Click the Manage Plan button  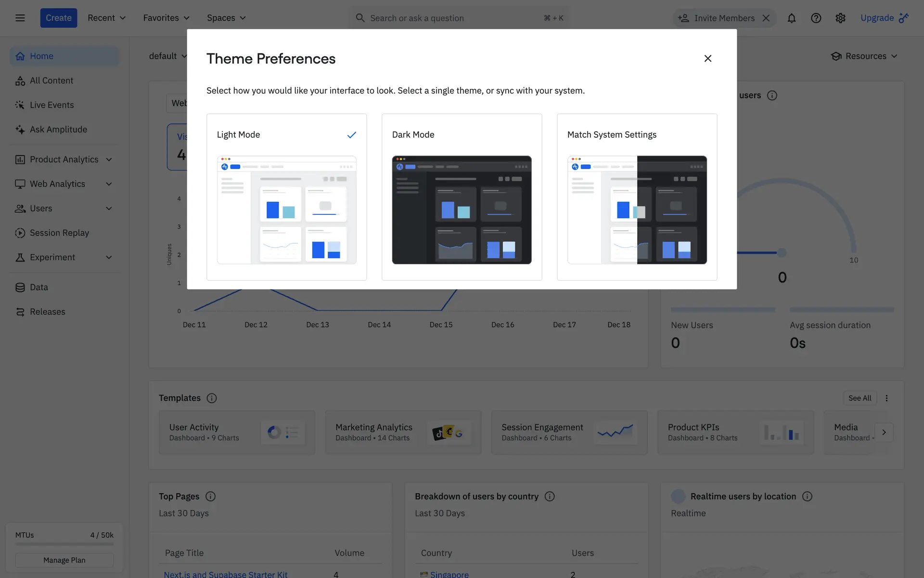tap(64, 560)
